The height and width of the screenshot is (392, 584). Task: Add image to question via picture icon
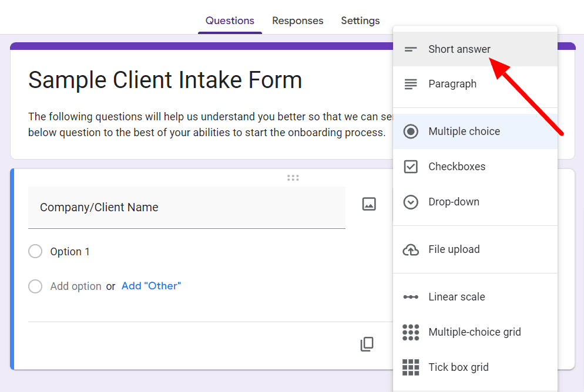[369, 204]
